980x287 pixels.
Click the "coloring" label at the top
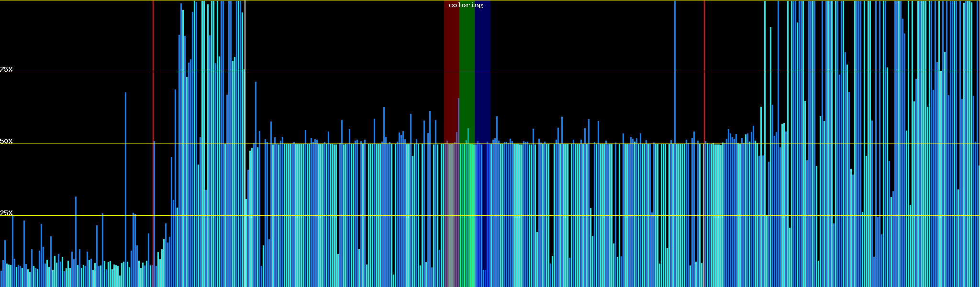(x=466, y=5)
